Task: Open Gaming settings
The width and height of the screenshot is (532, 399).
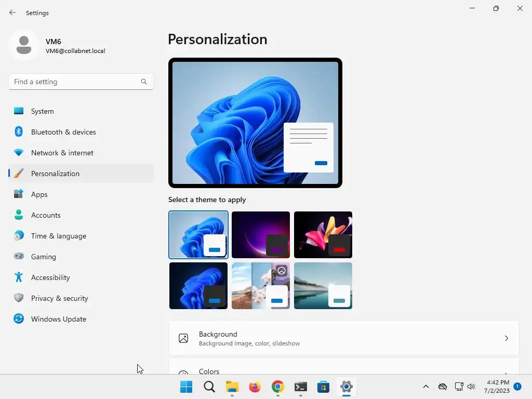Action: tap(81, 257)
